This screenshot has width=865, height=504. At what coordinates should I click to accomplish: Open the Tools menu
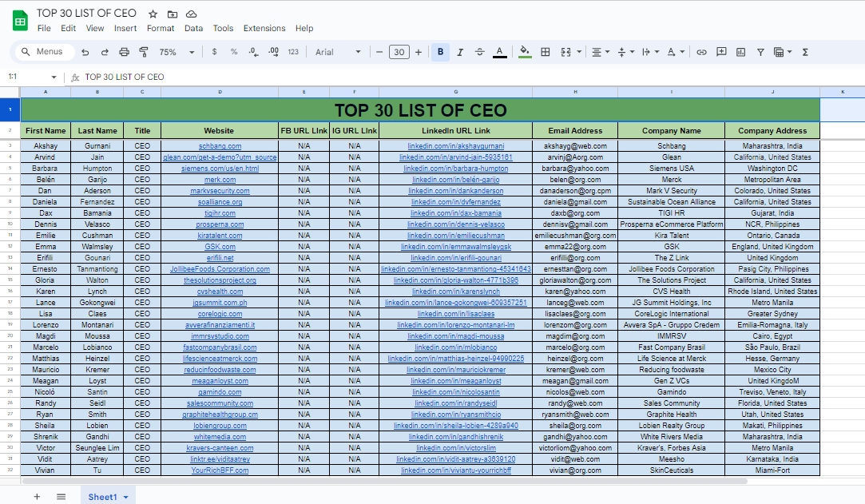[x=223, y=28]
